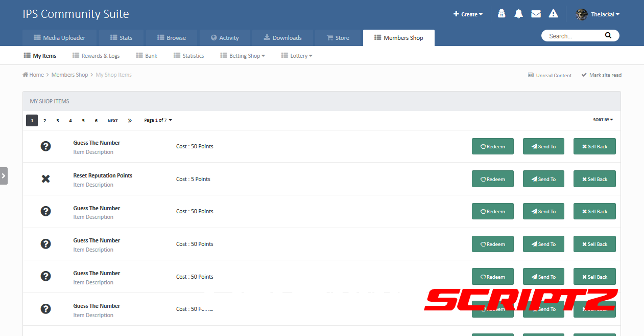This screenshot has height=336, width=644.
Task: Open the notifications bell icon
Action: [518, 14]
